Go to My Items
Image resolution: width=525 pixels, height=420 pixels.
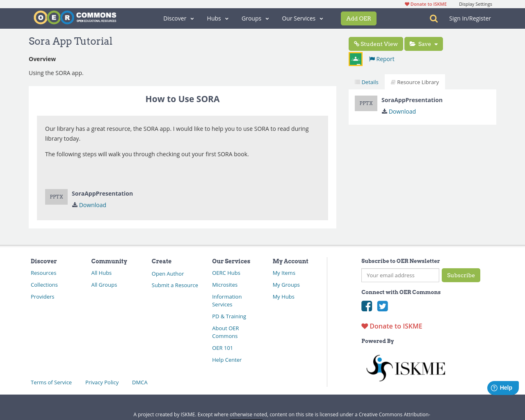click(x=284, y=273)
